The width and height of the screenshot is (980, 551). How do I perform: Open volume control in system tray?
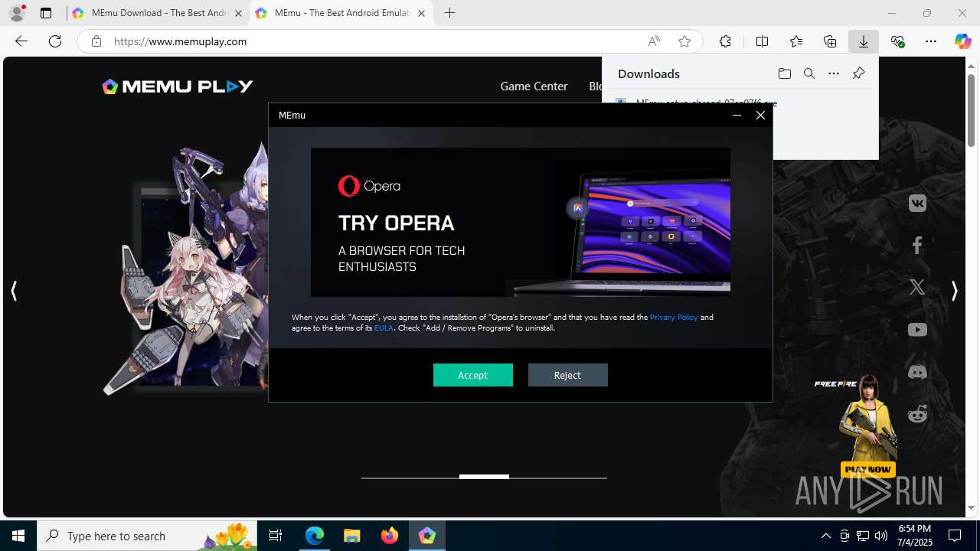(881, 536)
